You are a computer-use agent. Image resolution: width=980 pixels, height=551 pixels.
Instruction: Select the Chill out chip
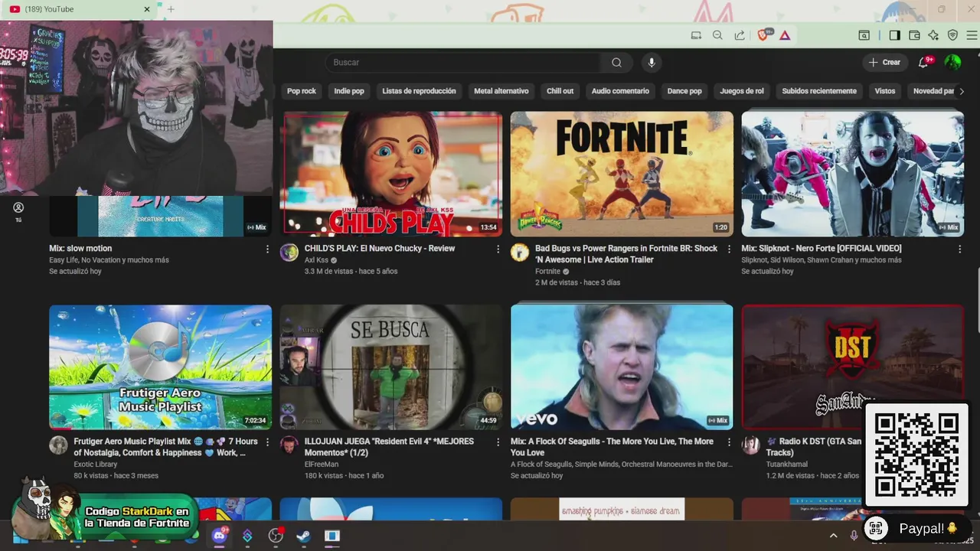(x=560, y=91)
